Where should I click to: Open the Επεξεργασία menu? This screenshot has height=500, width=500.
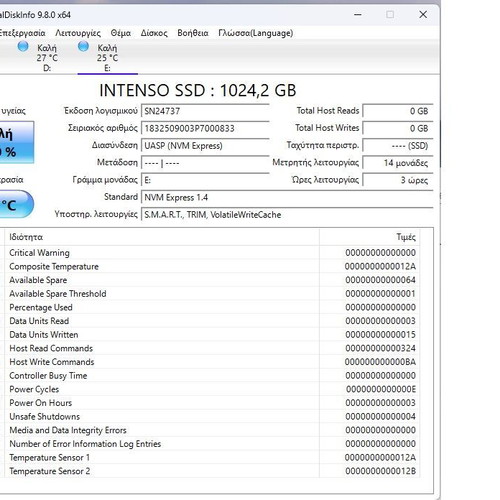pos(22,33)
